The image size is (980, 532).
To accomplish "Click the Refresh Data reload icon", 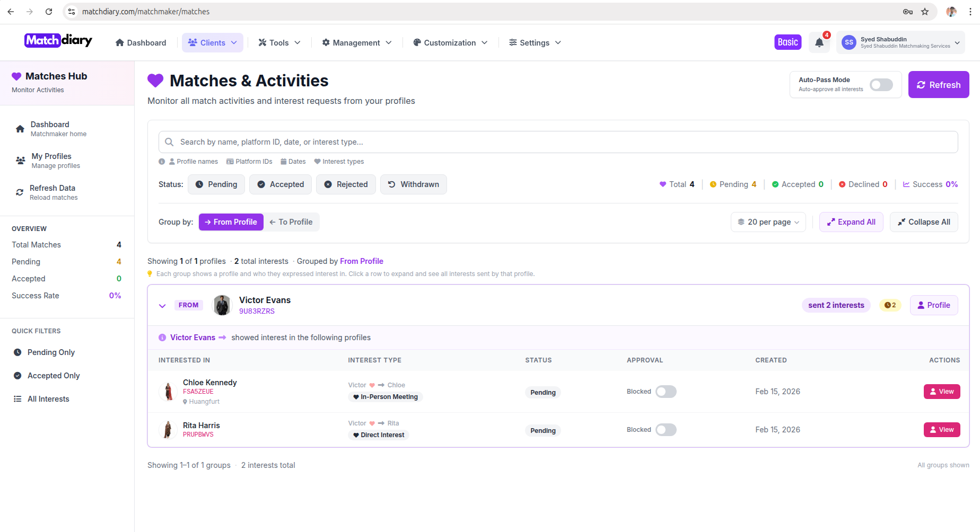I will click(20, 192).
